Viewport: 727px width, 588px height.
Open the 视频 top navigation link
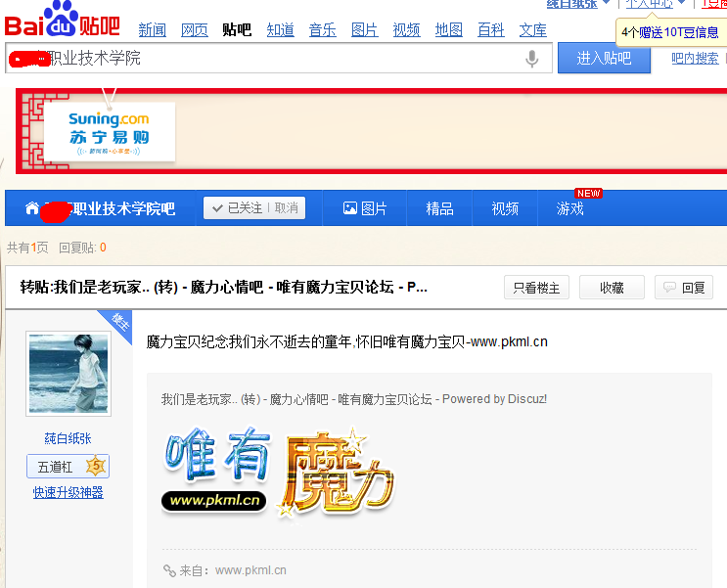click(x=407, y=30)
